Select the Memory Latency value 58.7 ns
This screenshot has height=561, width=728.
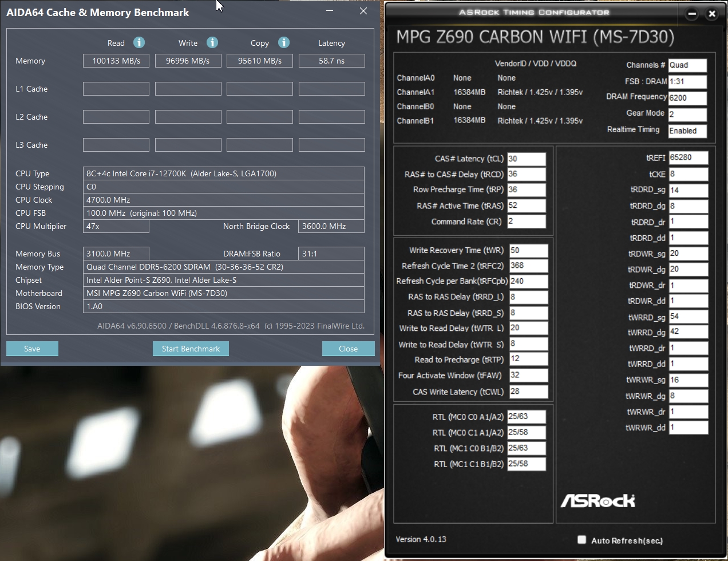click(332, 61)
